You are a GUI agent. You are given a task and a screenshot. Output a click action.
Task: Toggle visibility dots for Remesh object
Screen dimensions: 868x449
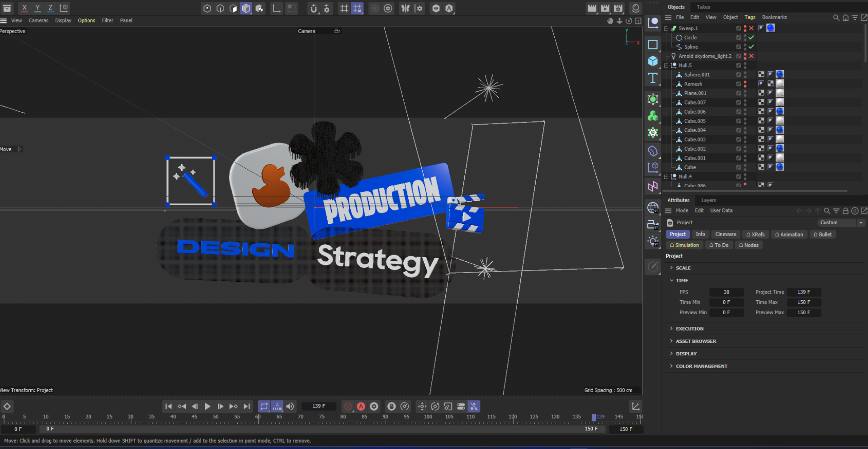point(745,84)
